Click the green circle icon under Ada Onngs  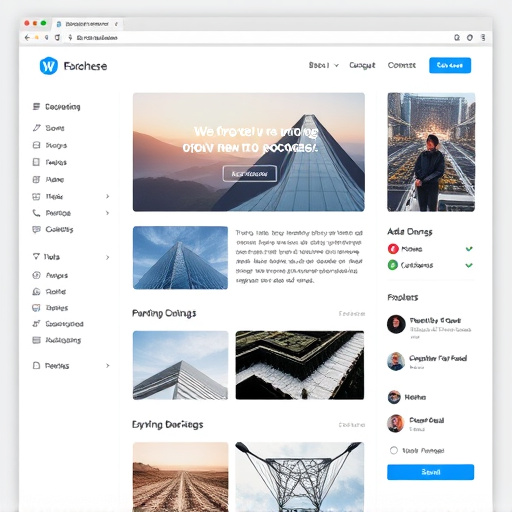click(393, 265)
